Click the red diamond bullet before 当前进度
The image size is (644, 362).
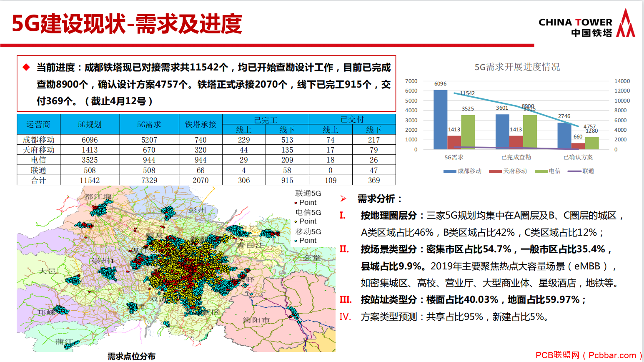[26, 67]
